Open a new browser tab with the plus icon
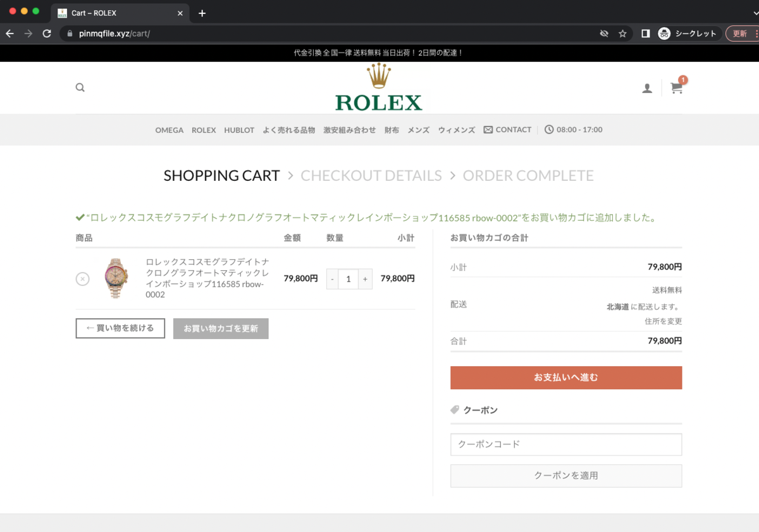Viewport: 759px width, 532px height. 202,13
